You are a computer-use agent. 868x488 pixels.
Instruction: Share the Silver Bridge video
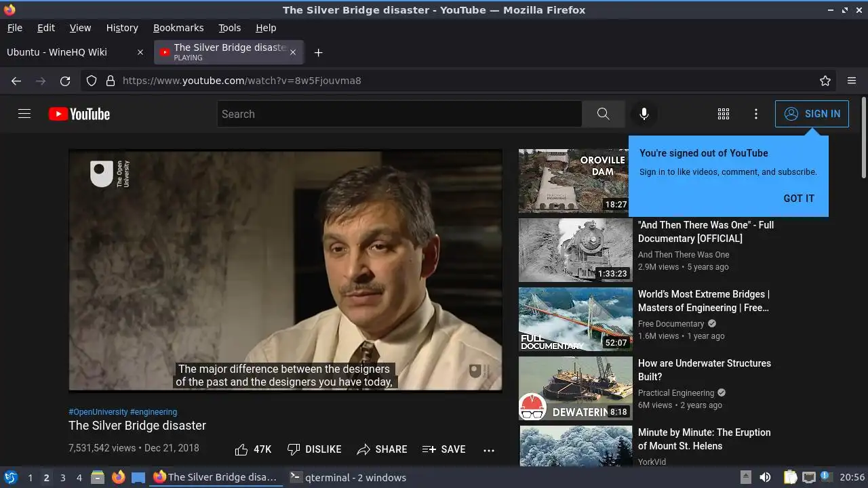coord(382,449)
